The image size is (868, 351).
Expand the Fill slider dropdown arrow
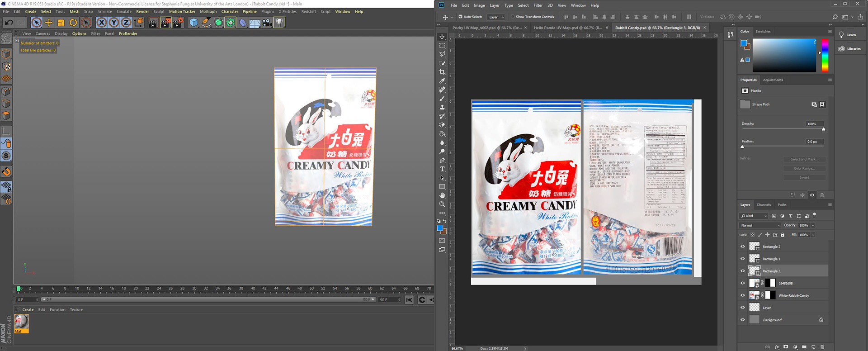[x=813, y=235]
